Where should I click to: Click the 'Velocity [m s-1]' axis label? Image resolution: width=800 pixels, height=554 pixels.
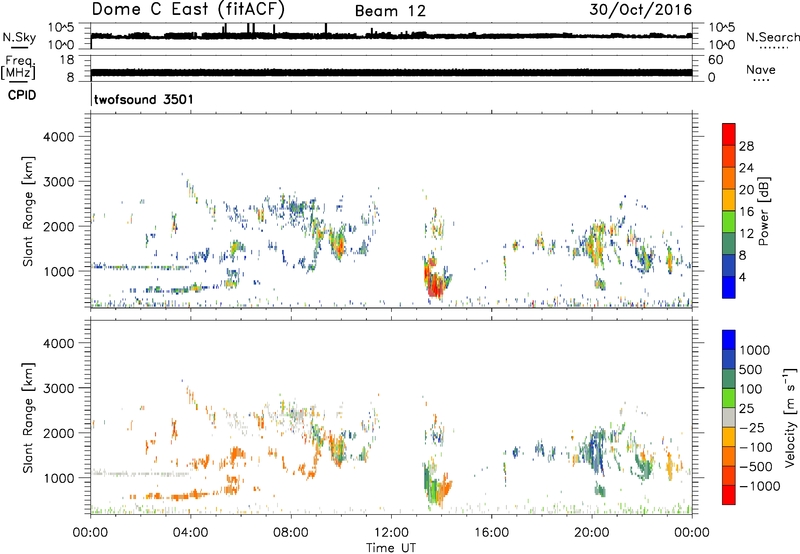tap(790, 417)
